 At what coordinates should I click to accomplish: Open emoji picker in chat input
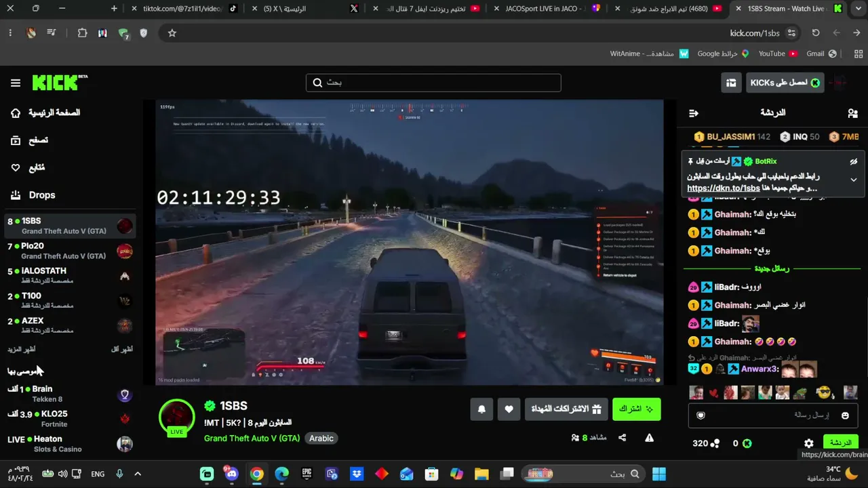click(845, 415)
